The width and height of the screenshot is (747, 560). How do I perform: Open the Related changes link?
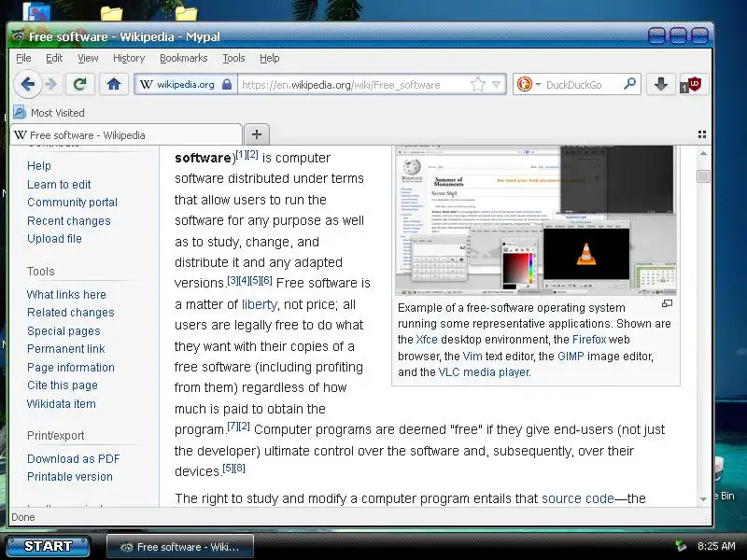pyautogui.click(x=71, y=313)
